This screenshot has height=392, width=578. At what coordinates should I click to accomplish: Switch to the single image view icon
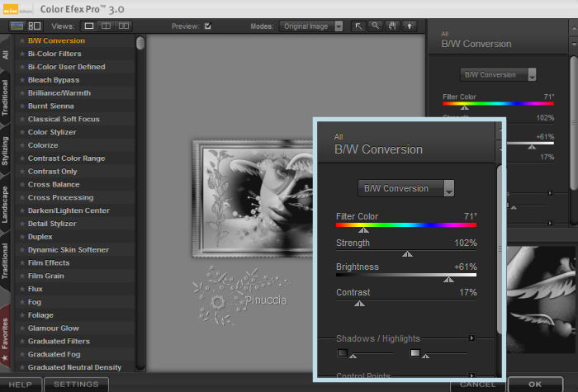pyautogui.click(x=89, y=26)
